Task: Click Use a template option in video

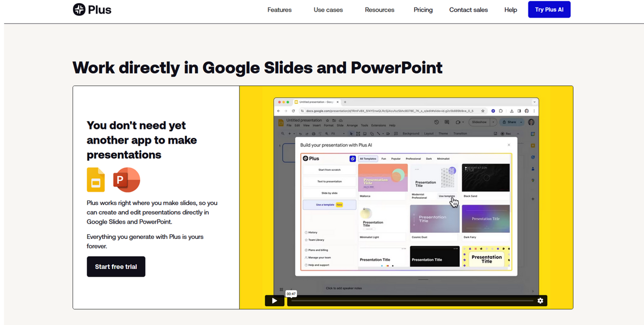Action: pos(330,205)
